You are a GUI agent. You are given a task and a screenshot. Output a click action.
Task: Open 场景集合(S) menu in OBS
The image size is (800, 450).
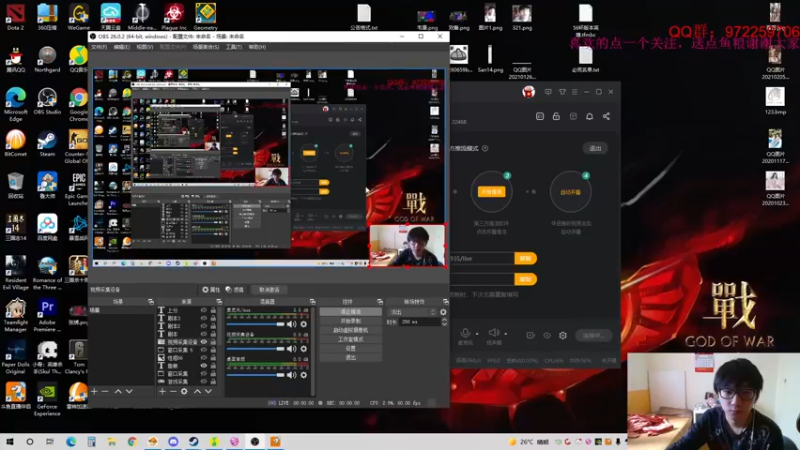tap(206, 47)
